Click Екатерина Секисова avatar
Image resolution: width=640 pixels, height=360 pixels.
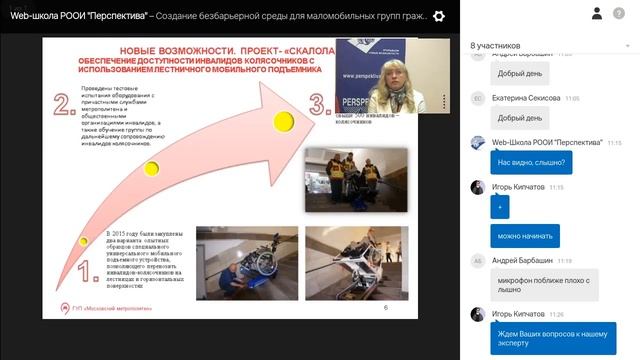click(478, 98)
